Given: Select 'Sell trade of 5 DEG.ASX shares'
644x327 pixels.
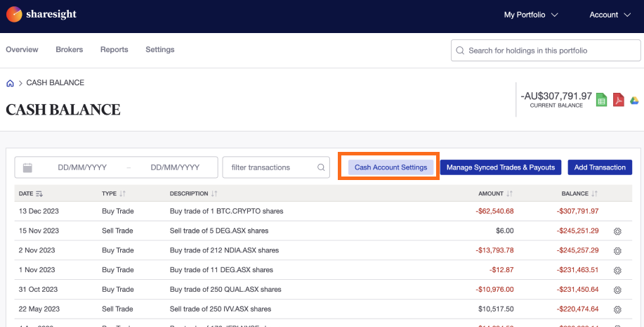Looking at the screenshot, I should pos(219,231).
